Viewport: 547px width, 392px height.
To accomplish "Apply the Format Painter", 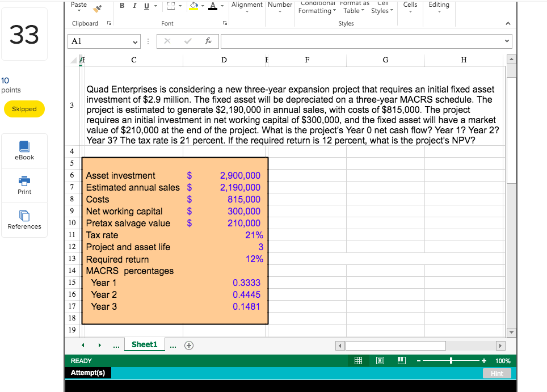I will click(96, 9).
